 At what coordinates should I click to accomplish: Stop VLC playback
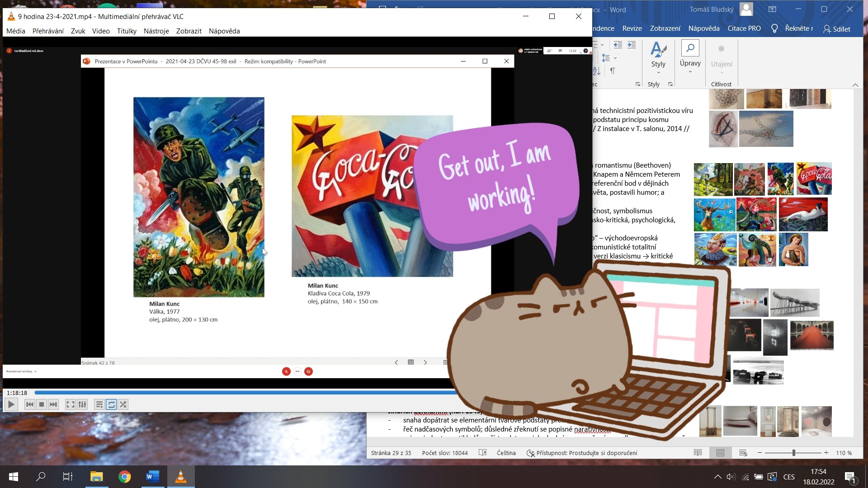click(x=42, y=404)
